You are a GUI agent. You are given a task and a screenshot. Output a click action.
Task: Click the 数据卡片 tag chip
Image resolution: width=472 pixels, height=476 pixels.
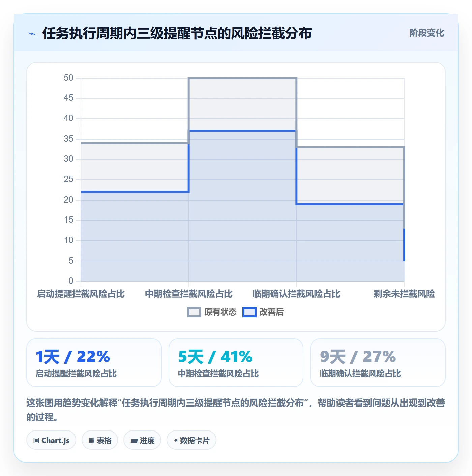point(191,440)
